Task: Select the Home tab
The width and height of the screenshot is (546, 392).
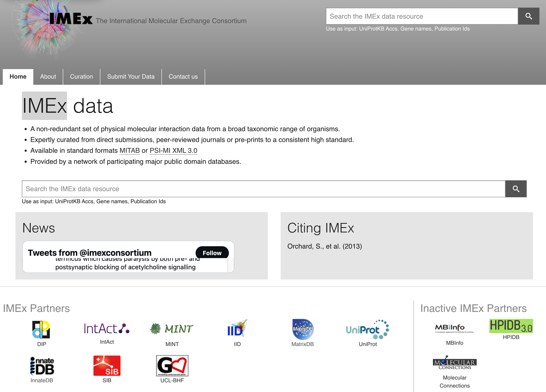Action: (18, 77)
